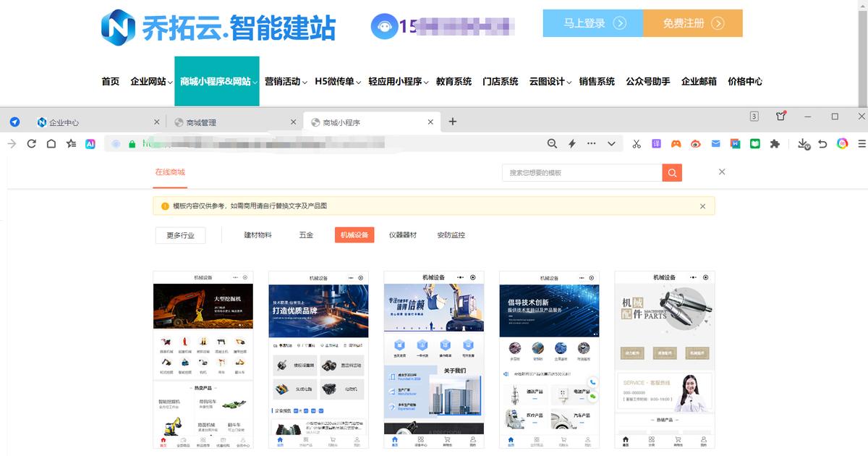Go to the browser home page icon

51,144
